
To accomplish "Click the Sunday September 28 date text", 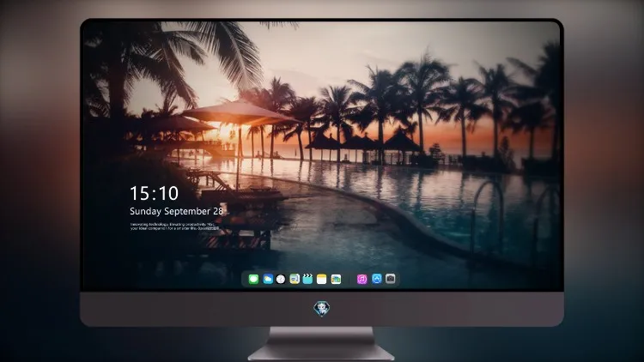I will click(x=177, y=211).
